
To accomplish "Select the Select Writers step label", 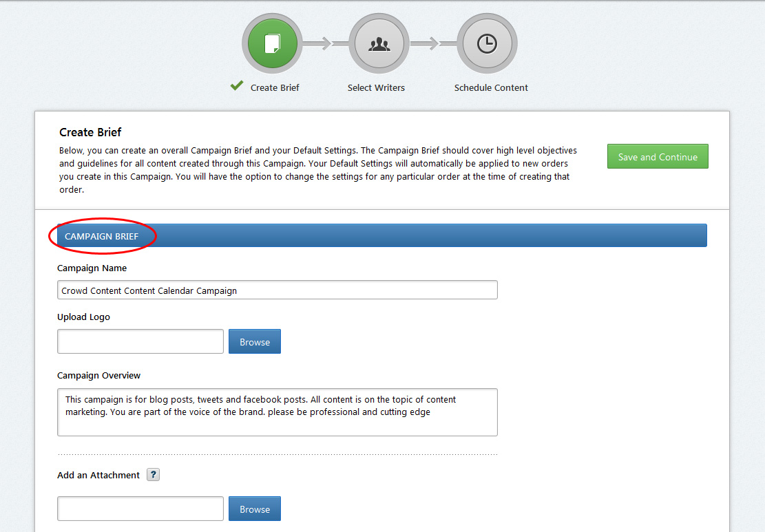I will (x=376, y=87).
